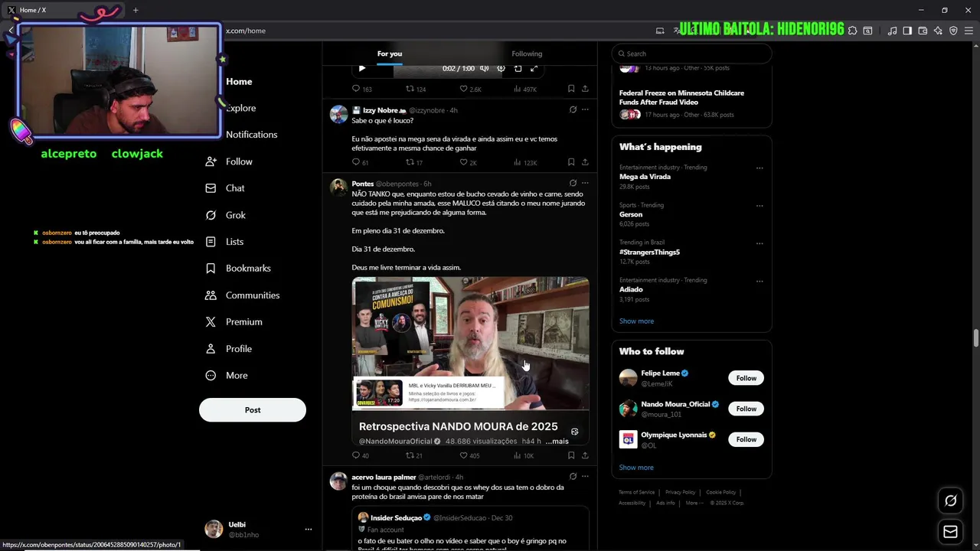Open the browser extensions puzzle icon

[x=852, y=31]
